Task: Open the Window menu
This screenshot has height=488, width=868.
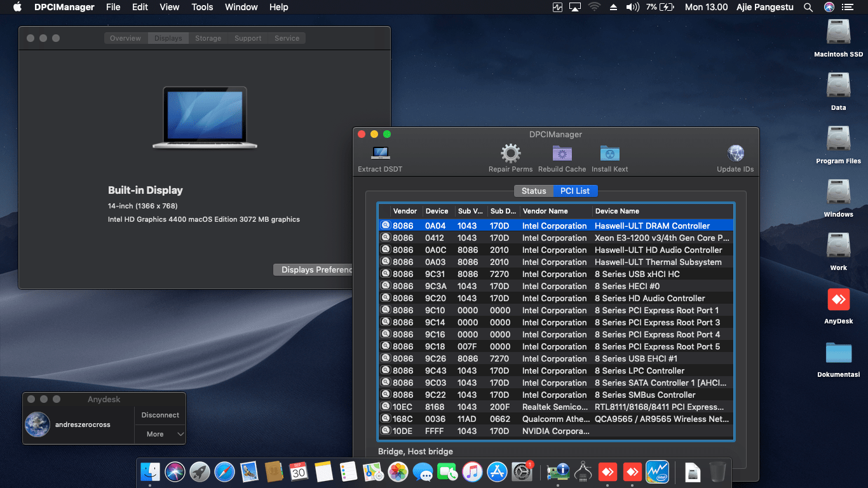Action: pos(241,7)
